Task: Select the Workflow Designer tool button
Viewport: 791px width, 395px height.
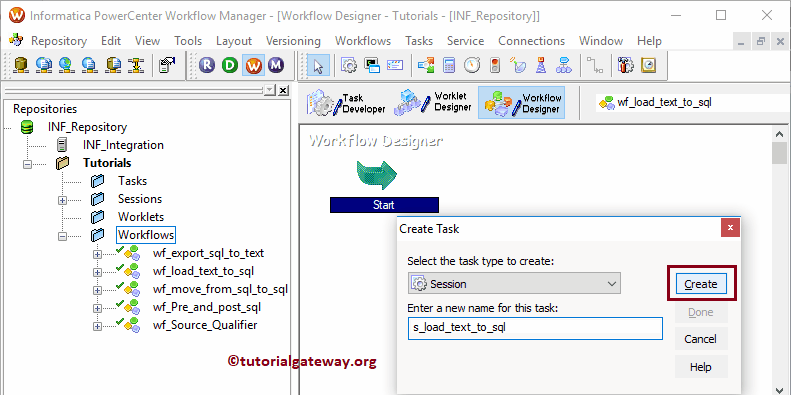Action: pyautogui.click(x=522, y=102)
